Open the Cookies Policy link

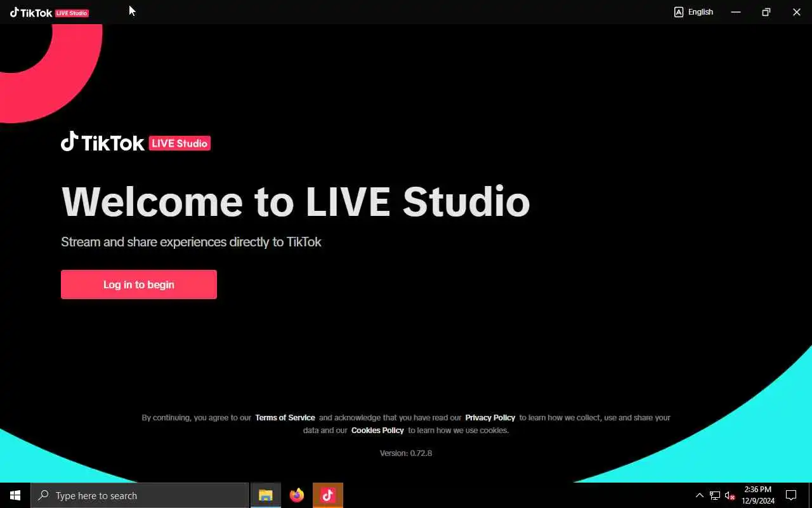(x=377, y=431)
